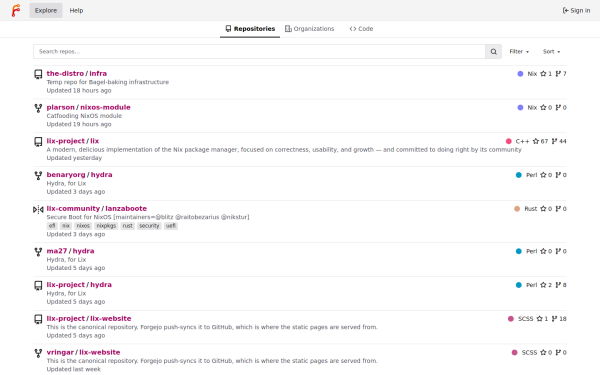Viewport: 600px width, 375px height.
Task: Click star icon on vringar / lix-website row
Action: pos(543,352)
